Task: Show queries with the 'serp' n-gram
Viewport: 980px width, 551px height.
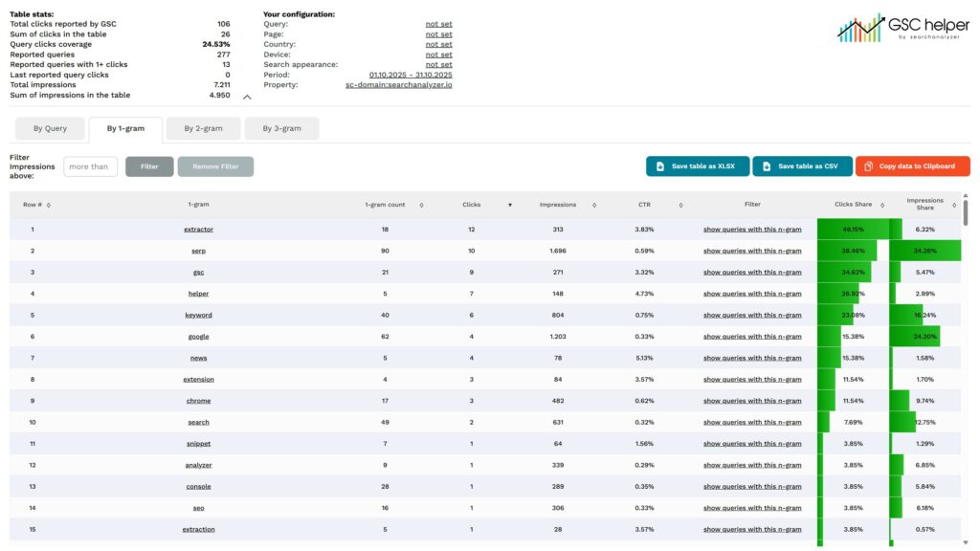Action: click(x=752, y=251)
